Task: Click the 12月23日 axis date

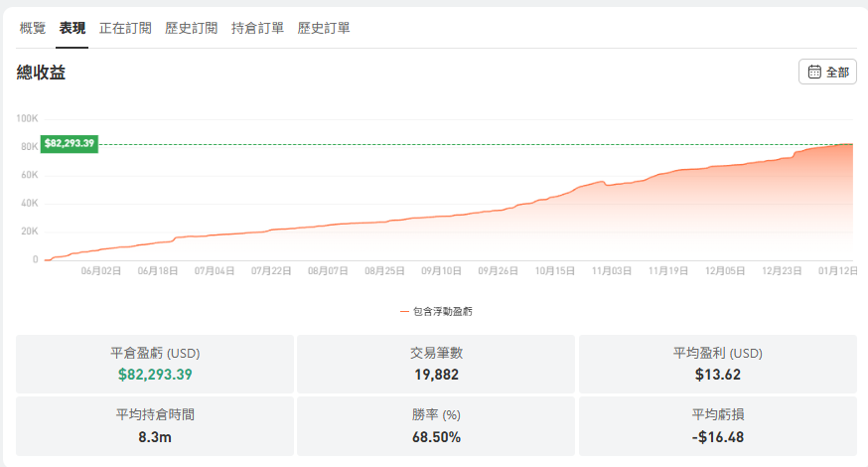Action: [782, 271]
